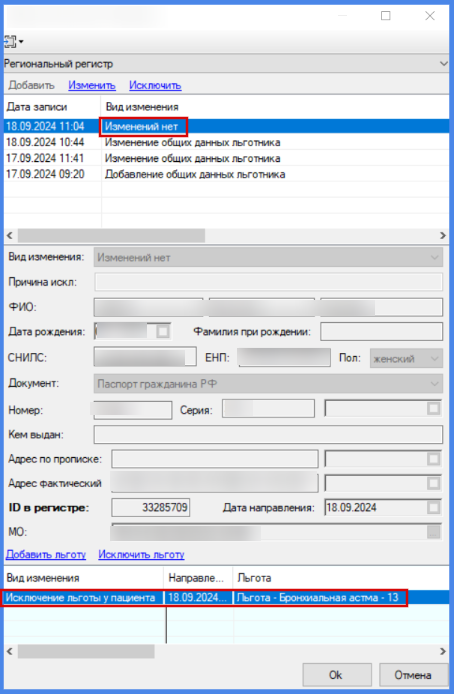Click the Добавить льготу link

(x=46, y=554)
